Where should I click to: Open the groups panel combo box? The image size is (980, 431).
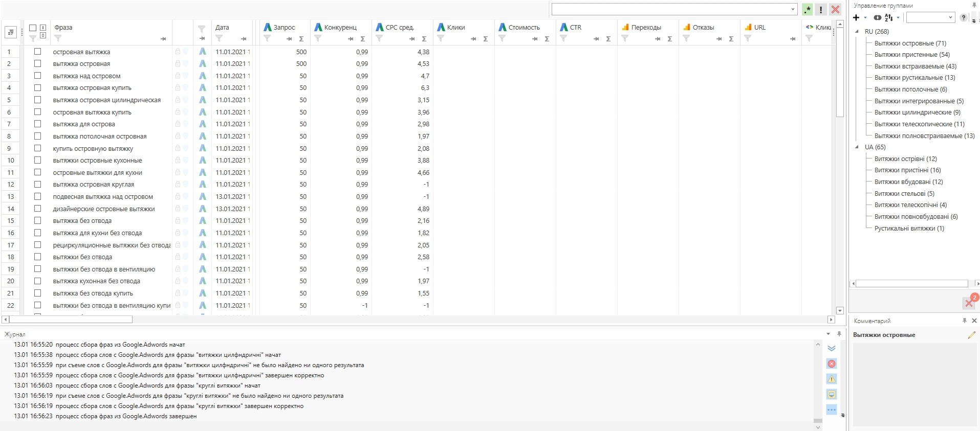[931, 18]
